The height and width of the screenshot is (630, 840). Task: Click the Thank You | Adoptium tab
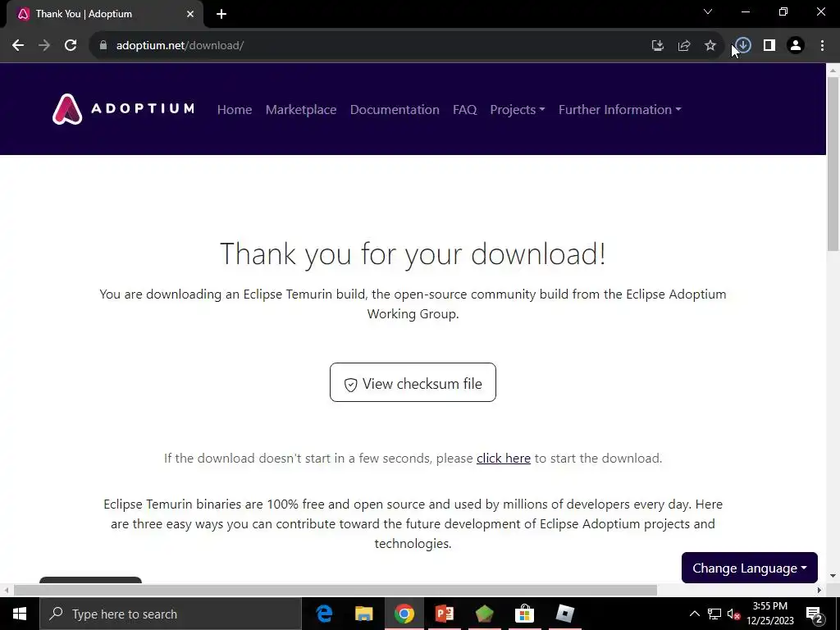point(104,14)
